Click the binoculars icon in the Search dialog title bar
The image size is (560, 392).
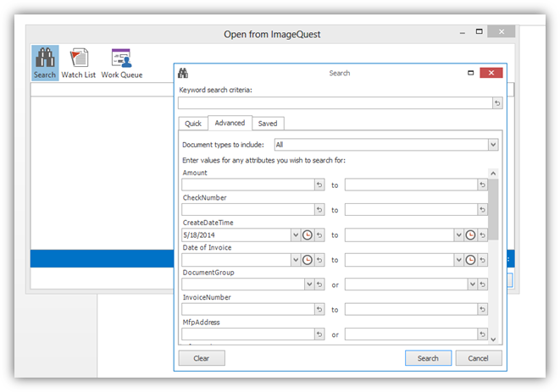click(183, 73)
